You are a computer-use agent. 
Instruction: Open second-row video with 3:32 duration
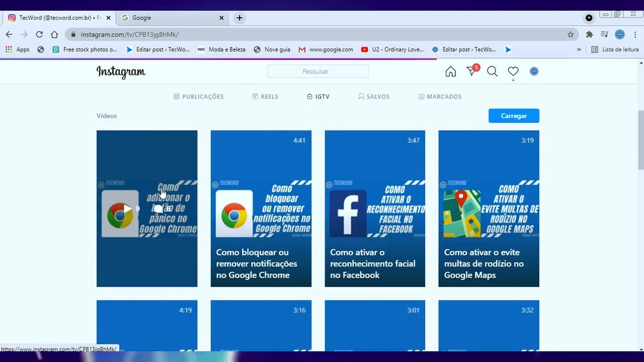tap(489, 326)
